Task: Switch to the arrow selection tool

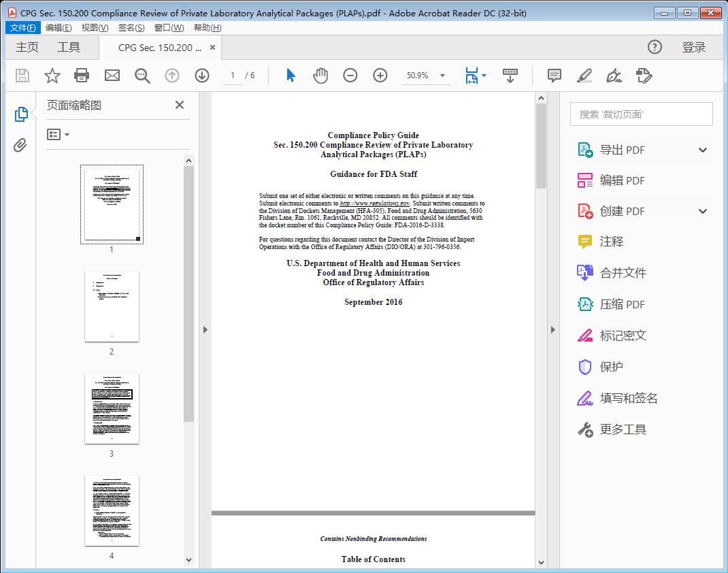Action: [x=288, y=76]
